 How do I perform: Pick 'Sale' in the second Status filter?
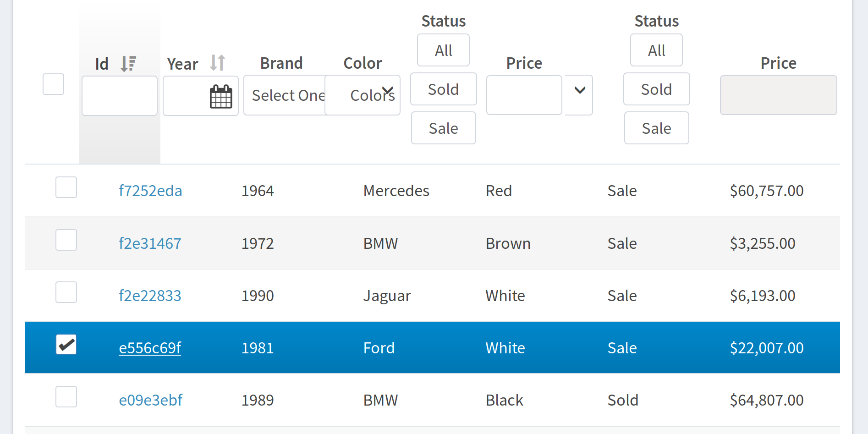[x=656, y=128]
